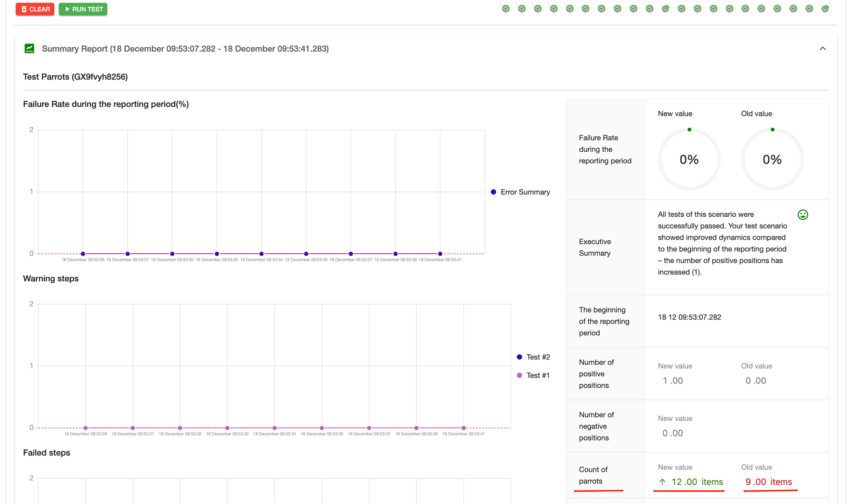Image resolution: width=849 pixels, height=504 pixels.
Task: Click the first green checkmark status icon
Action: (506, 9)
